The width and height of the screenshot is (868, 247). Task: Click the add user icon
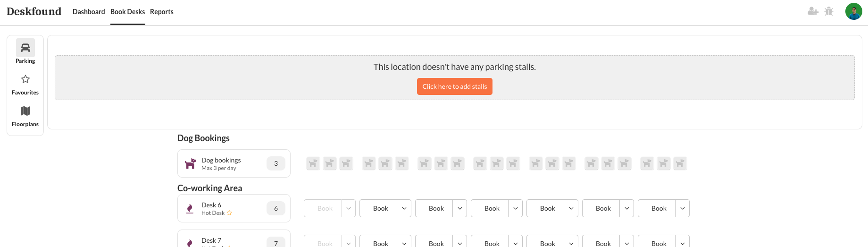click(813, 11)
